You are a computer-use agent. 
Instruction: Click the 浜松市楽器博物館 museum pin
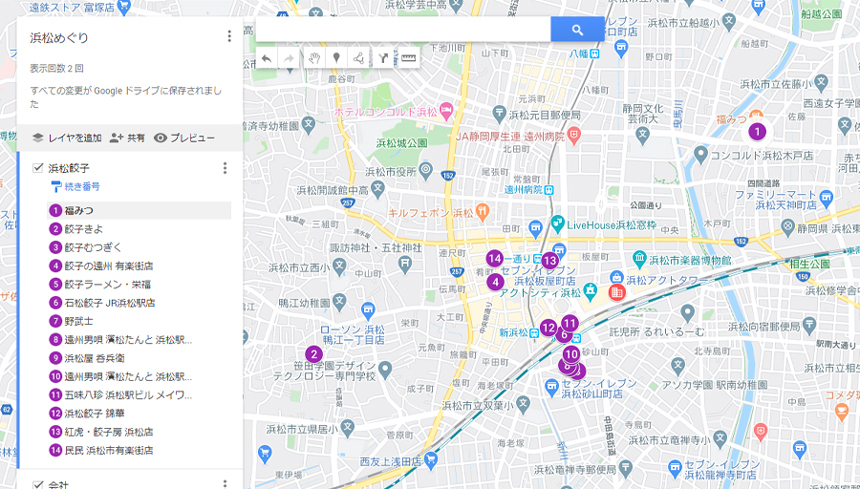click(x=639, y=259)
